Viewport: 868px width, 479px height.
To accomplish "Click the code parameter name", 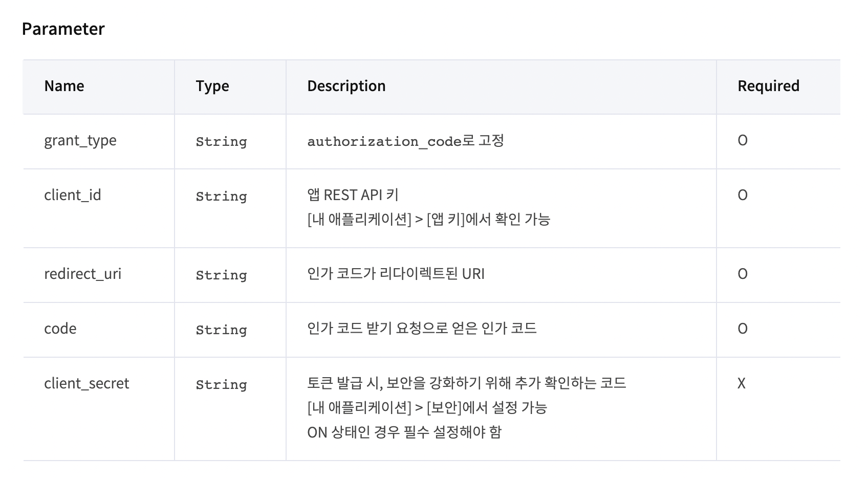I will pyautogui.click(x=60, y=329).
